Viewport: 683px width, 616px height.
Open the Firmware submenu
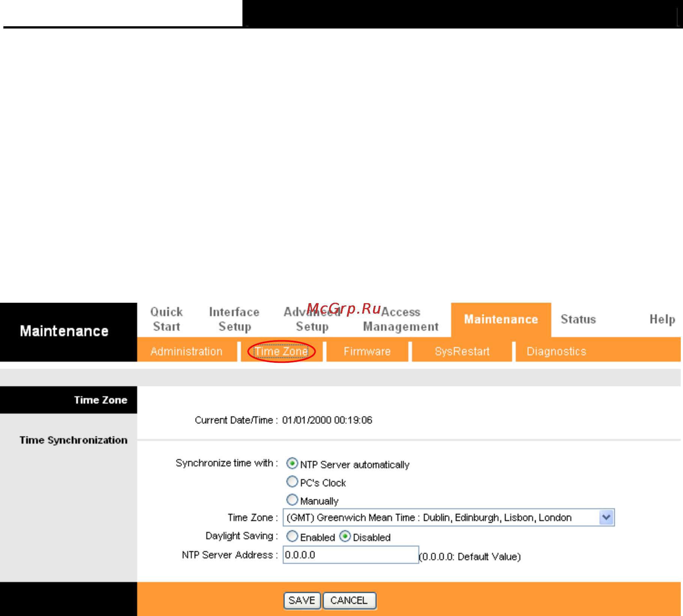tap(367, 352)
